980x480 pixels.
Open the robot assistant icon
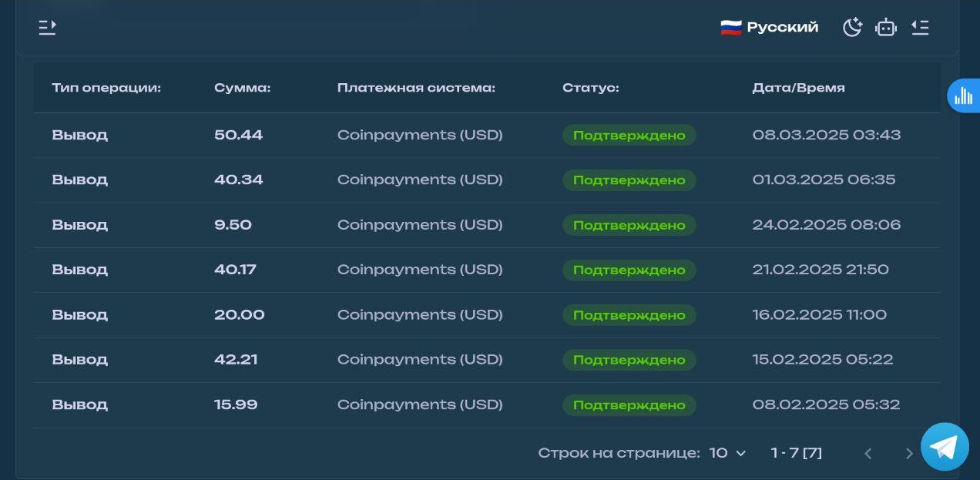[886, 28]
